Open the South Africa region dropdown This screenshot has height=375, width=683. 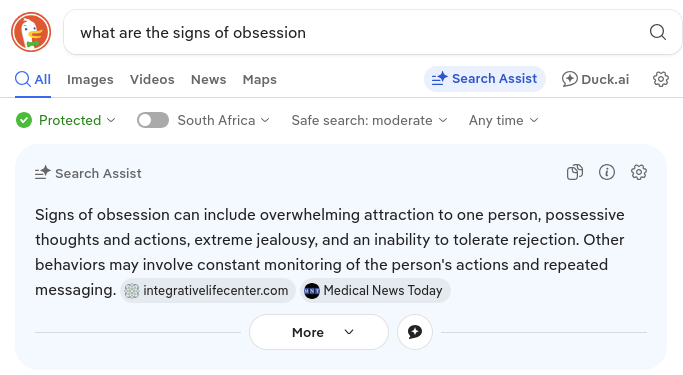[x=223, y=120]
